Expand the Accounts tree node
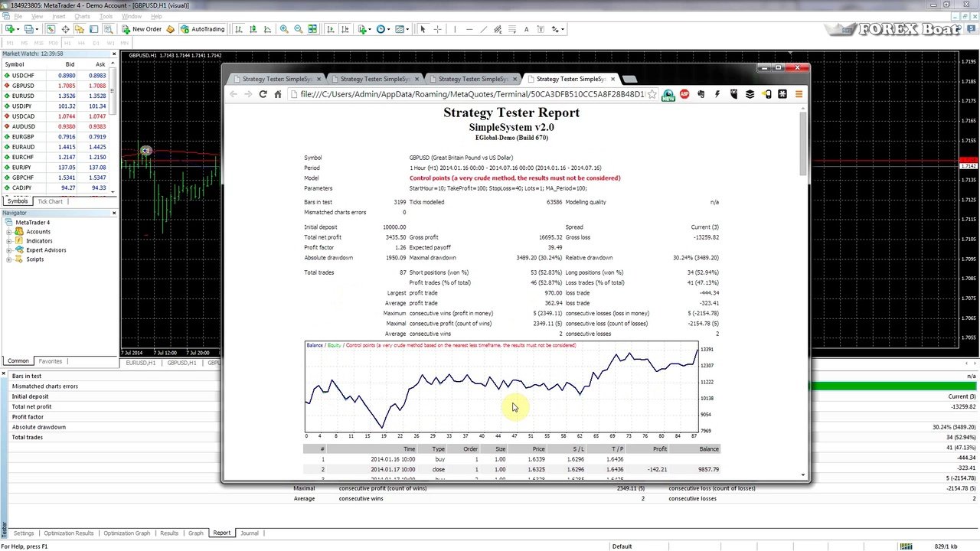The height and width of the screenshot is (551, 980). 9,232
